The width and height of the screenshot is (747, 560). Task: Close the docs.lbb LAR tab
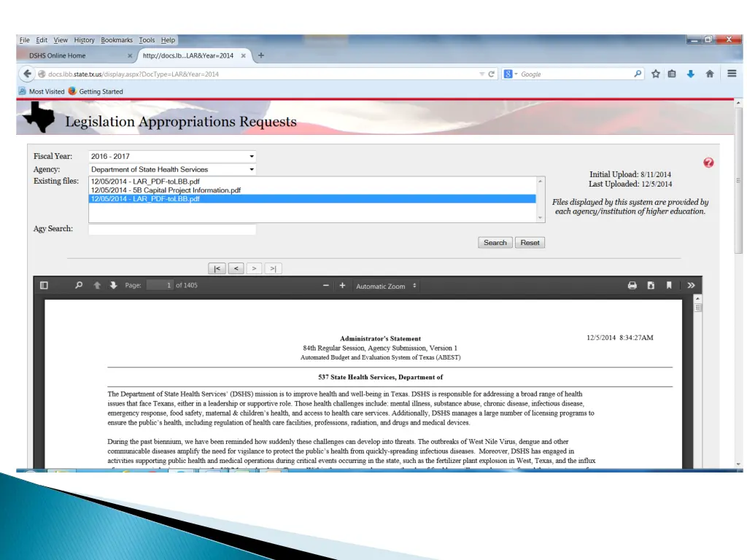(244, 55)
